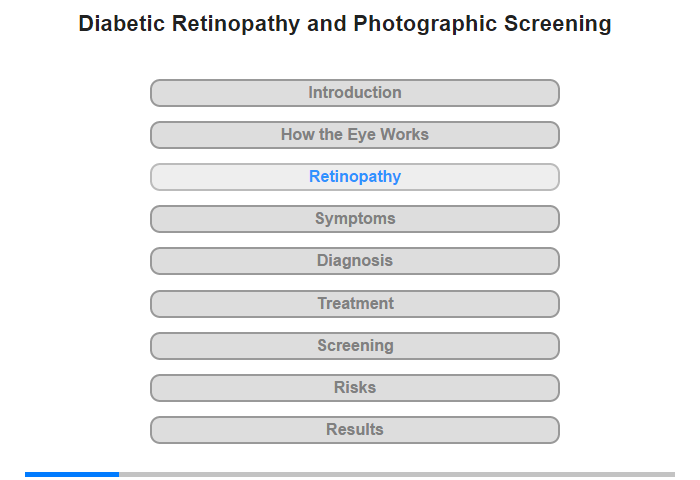Image resolution: width=700 pixels, height=480 pixels.
Task: Go to How the Eye Works
Action: click(355, 135)
